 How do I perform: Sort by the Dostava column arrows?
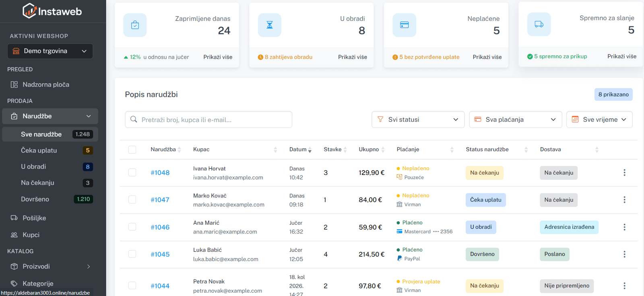tap(597, 150)
